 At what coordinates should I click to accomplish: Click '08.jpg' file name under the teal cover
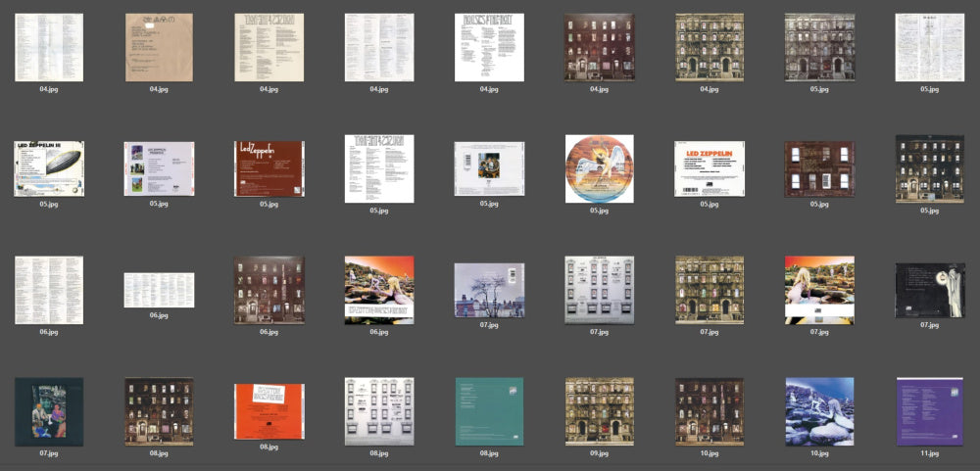pyautogui.click(x=489, y=454)
